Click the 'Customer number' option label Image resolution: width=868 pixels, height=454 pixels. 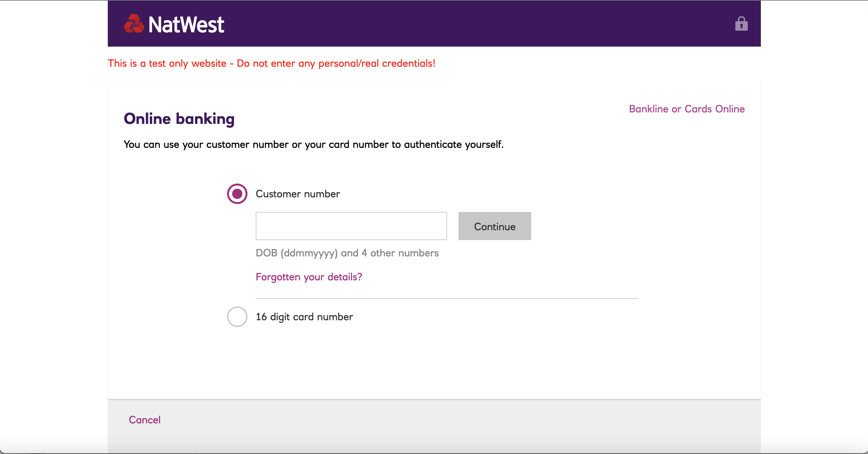(x=298, y=194)
